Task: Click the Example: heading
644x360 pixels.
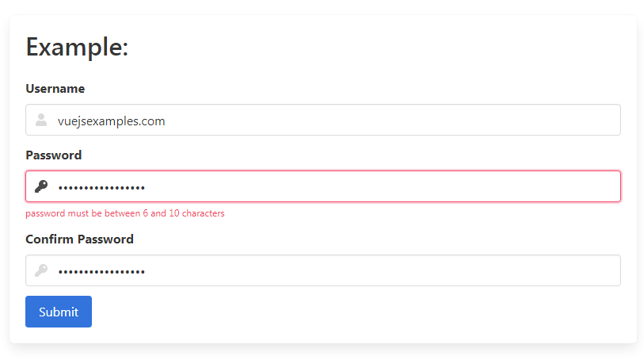Action: pos(77,47)
